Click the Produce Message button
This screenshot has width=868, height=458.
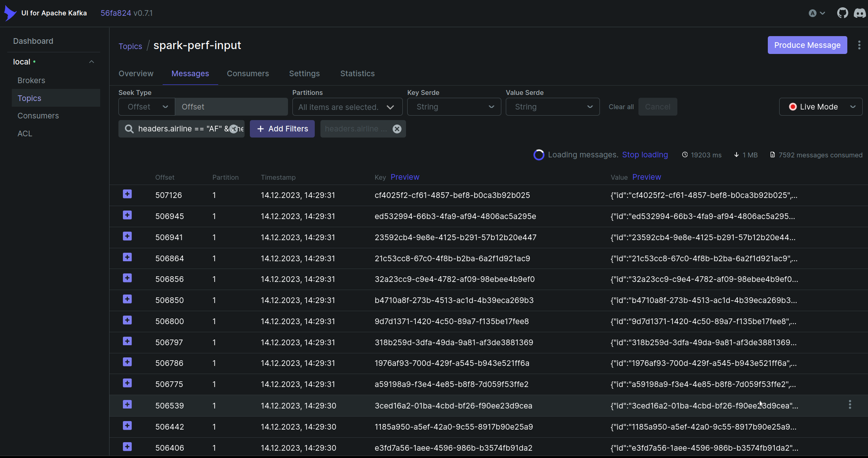coord(807,45)
